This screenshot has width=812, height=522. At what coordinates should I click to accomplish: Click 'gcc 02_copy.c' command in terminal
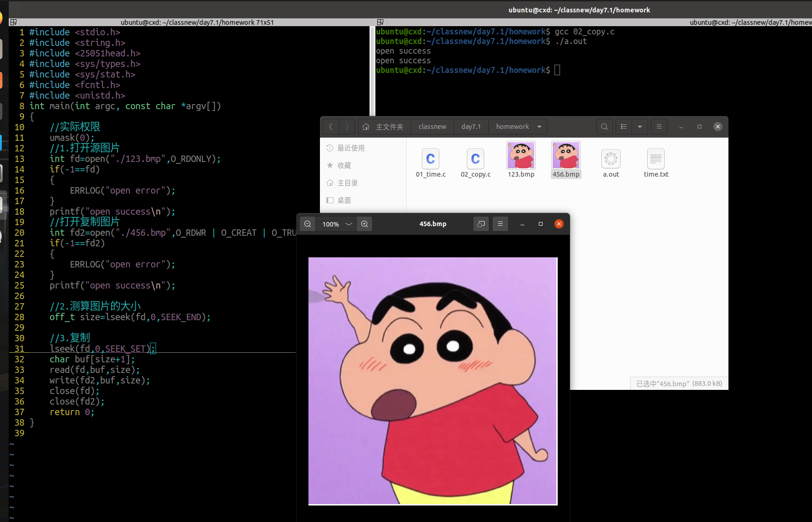(x=584, y=32)
